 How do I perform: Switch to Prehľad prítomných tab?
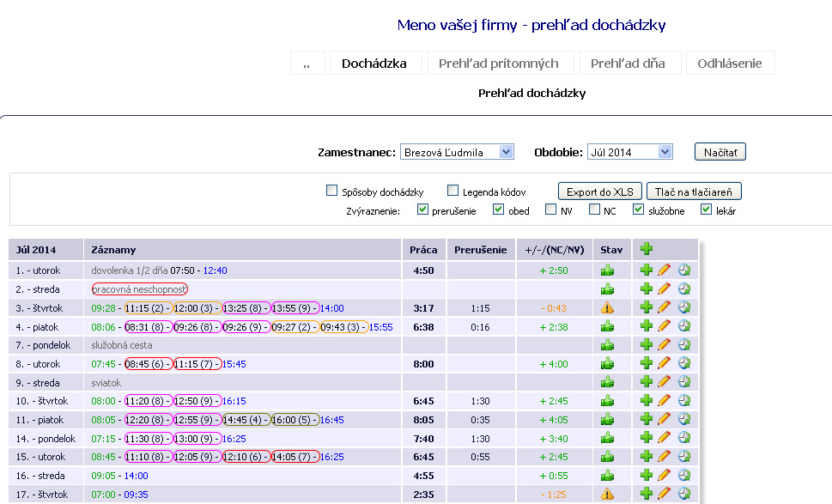coord(501,64)
